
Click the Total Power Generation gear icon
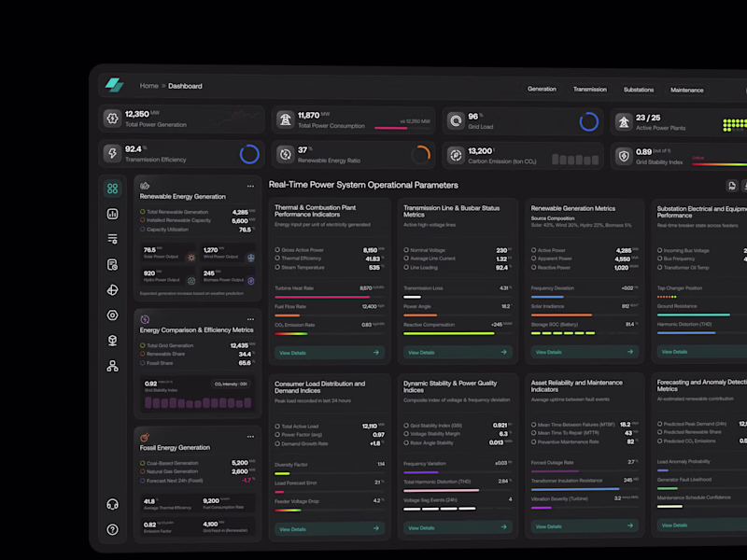(x=112, y=119)
